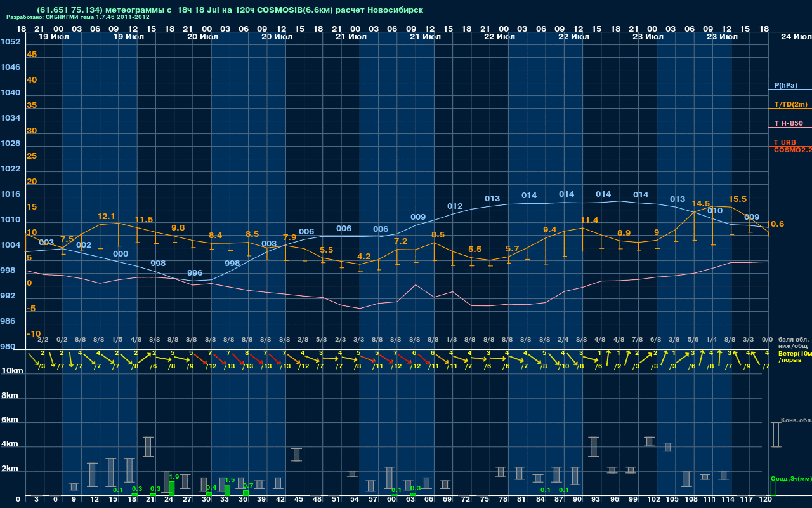Viewport: 812px width, 508px height.
Task: Click forecast hour 72 on bottom axis
Action: click(x=466, y=500)
